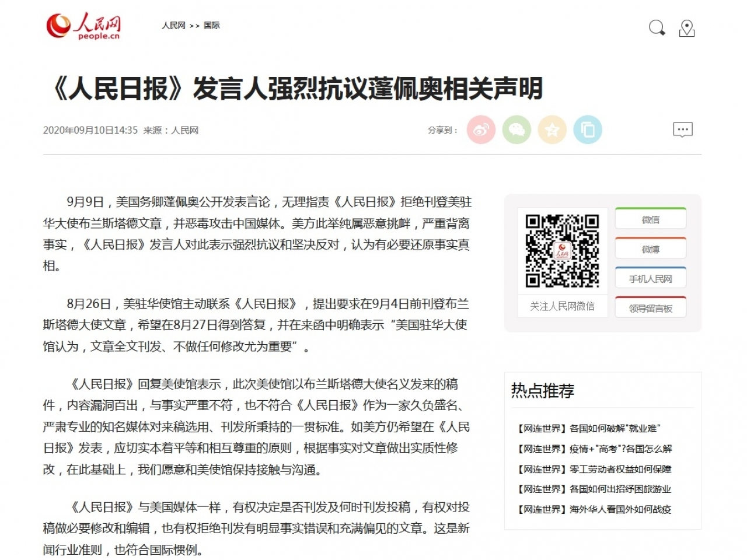
Task: Select the 微信 tab button
Action: 650,219
